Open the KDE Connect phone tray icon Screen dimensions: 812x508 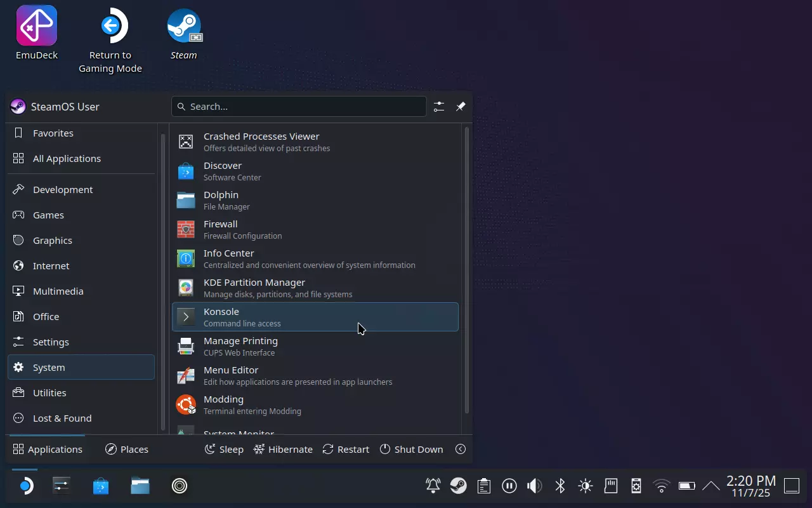(x=636, y=486)
